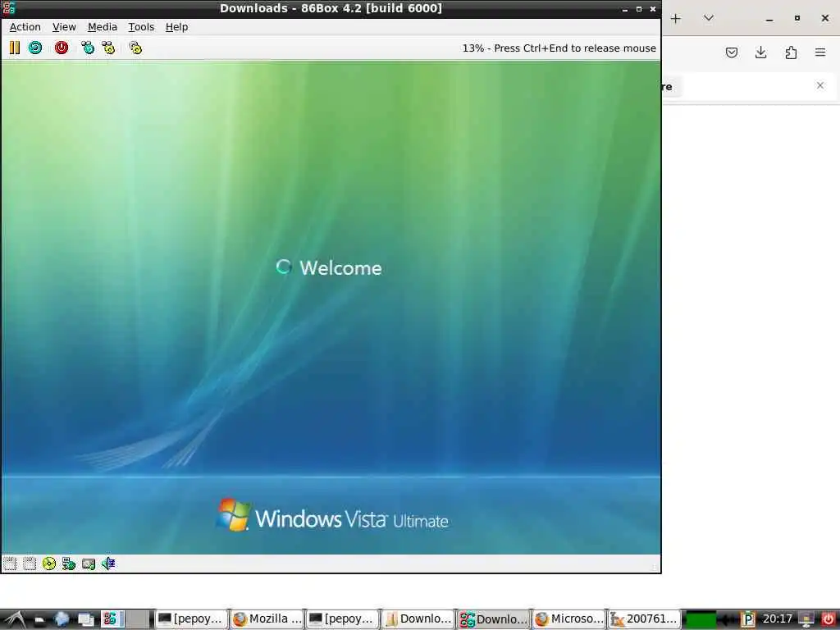Click first floppy drive status icon

pos(10,564)
